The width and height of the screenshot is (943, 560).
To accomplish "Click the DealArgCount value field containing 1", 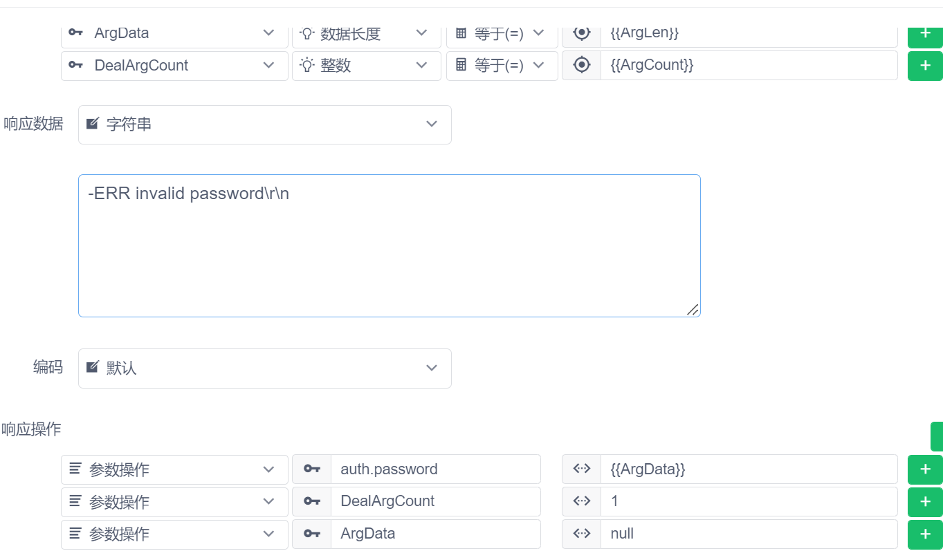I will click(749, 501).
